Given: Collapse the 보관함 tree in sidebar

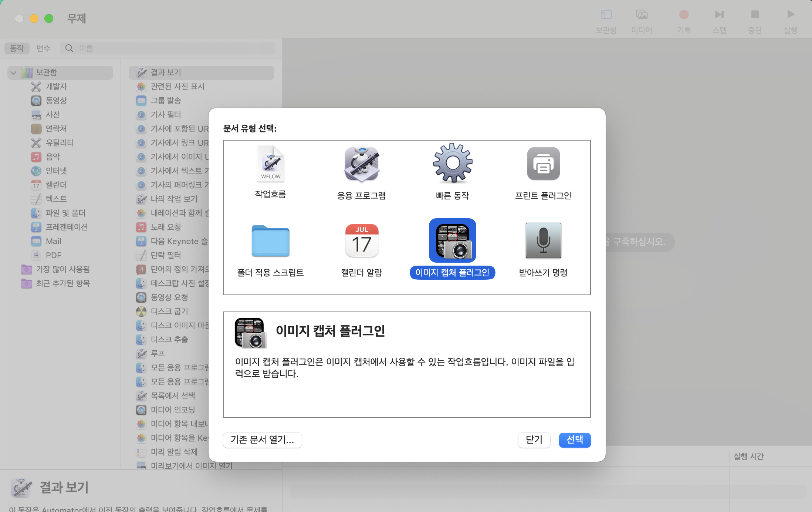Looking at the screenshot, I should click(13, 73).
